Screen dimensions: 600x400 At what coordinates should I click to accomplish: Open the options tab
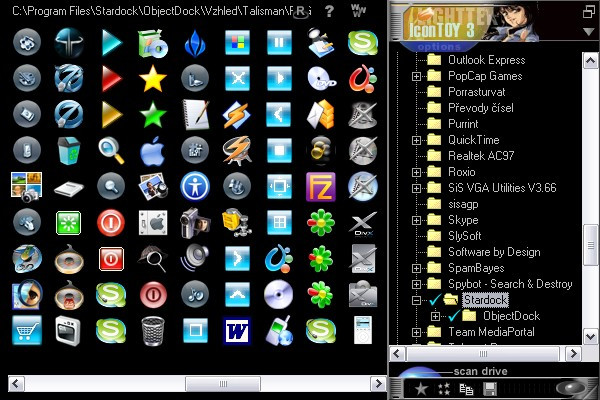[x=439, y=47]
